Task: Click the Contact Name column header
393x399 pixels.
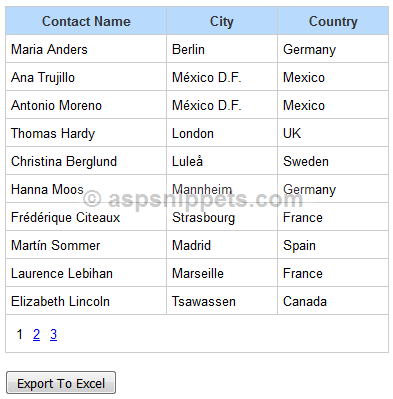Action: pos(86,21)
